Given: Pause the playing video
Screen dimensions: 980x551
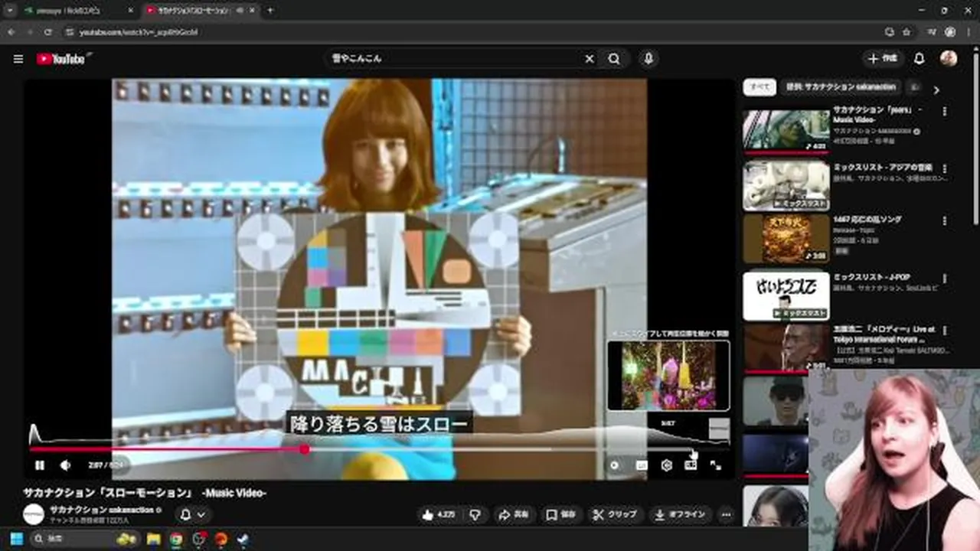Looking at the screenshot, I should [x=40, y=465].
